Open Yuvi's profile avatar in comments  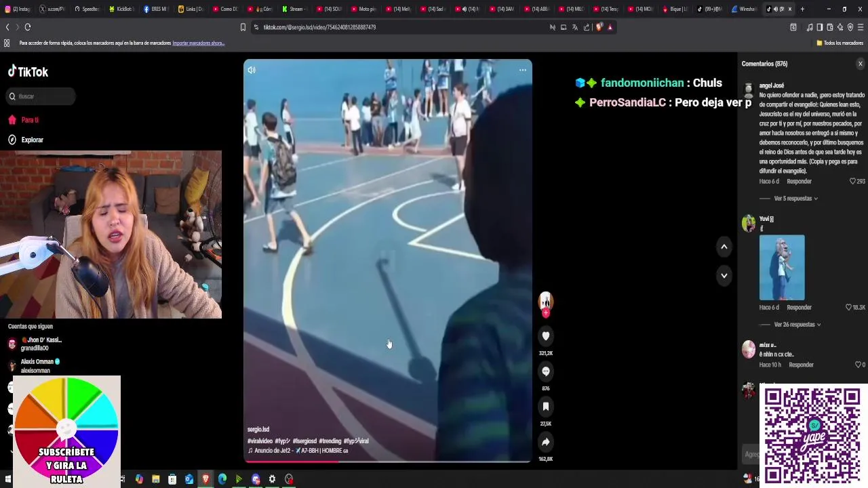749,223
